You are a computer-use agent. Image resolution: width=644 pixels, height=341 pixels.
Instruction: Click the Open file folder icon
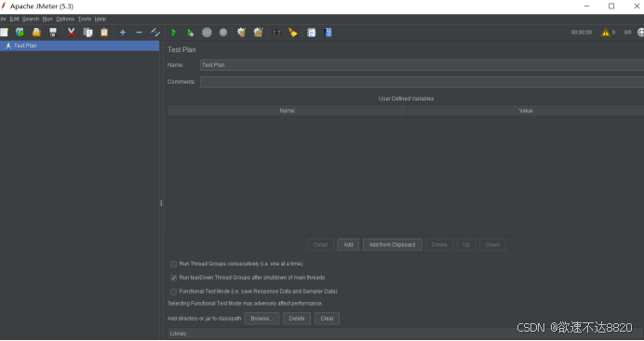[x=36, y=32]
